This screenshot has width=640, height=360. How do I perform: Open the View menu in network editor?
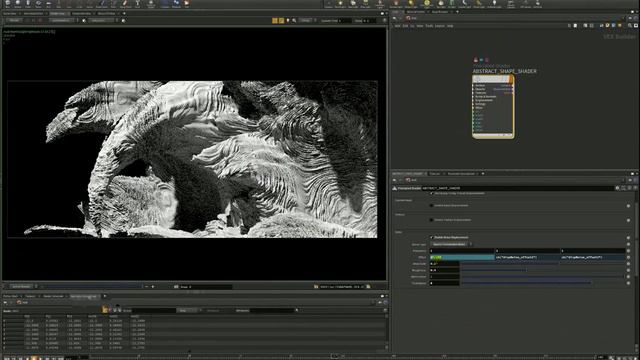[420, 26]
